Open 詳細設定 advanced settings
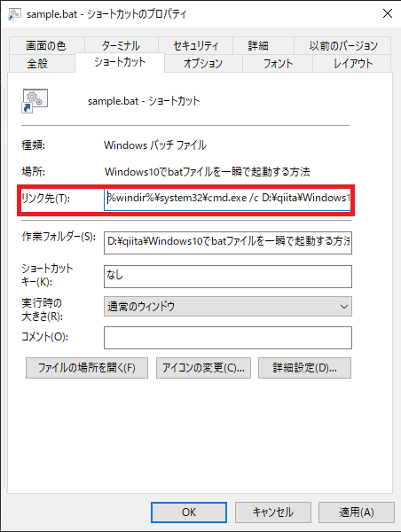 click(304, 368)
